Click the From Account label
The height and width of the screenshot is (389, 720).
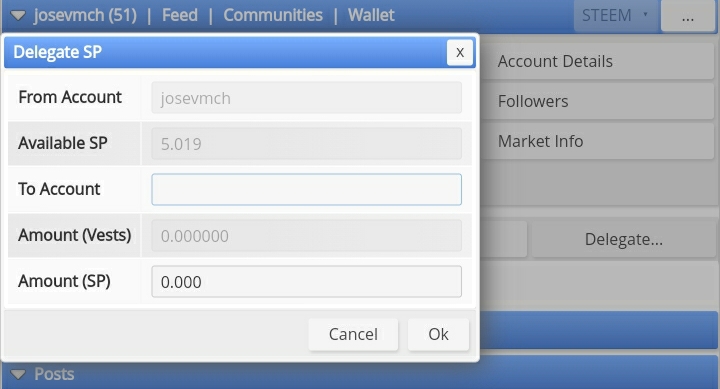pos(70,97)
